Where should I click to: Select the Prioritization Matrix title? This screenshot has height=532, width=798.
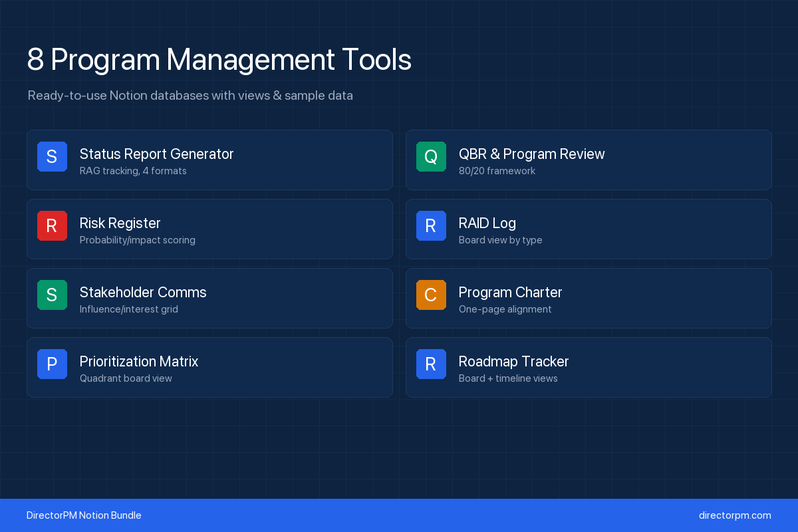pos(139,362)
